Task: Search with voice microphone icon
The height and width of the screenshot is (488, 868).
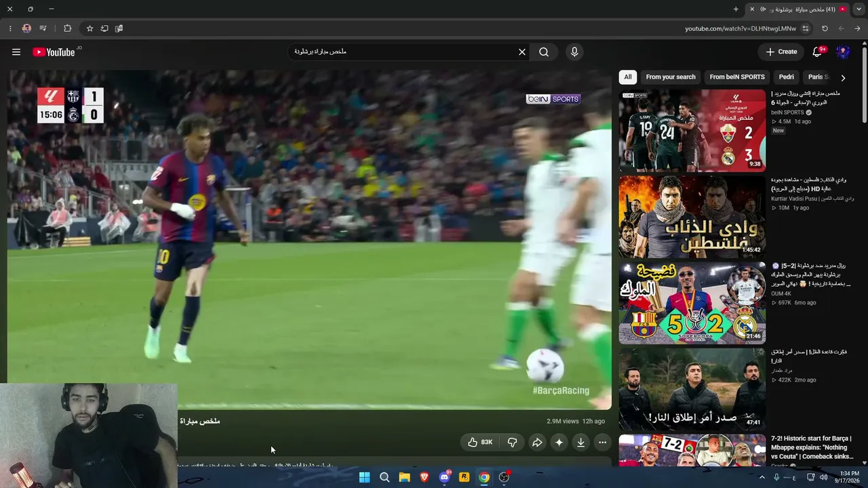Action: click(574, 52)
